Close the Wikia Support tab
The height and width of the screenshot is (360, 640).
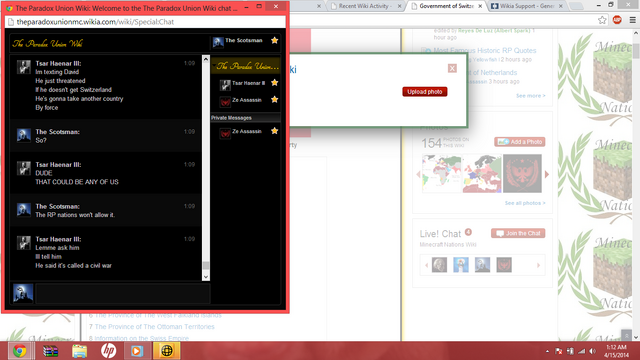point(561,6)
